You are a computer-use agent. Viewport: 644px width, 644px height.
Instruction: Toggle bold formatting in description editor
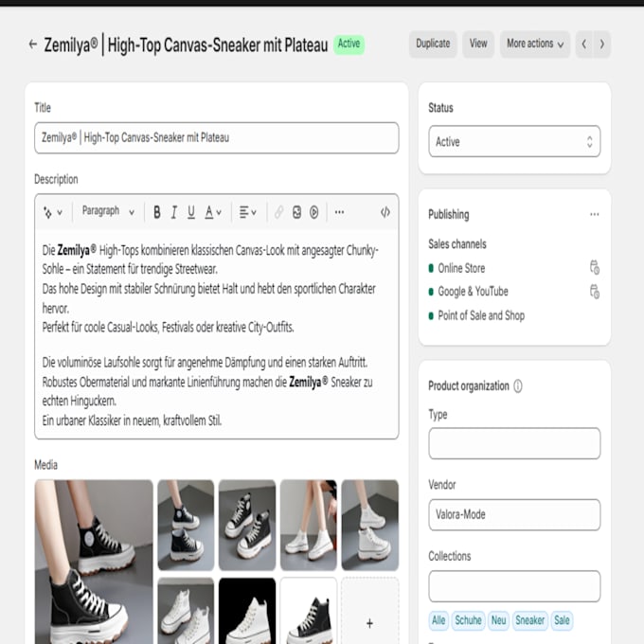pos(157,212)
